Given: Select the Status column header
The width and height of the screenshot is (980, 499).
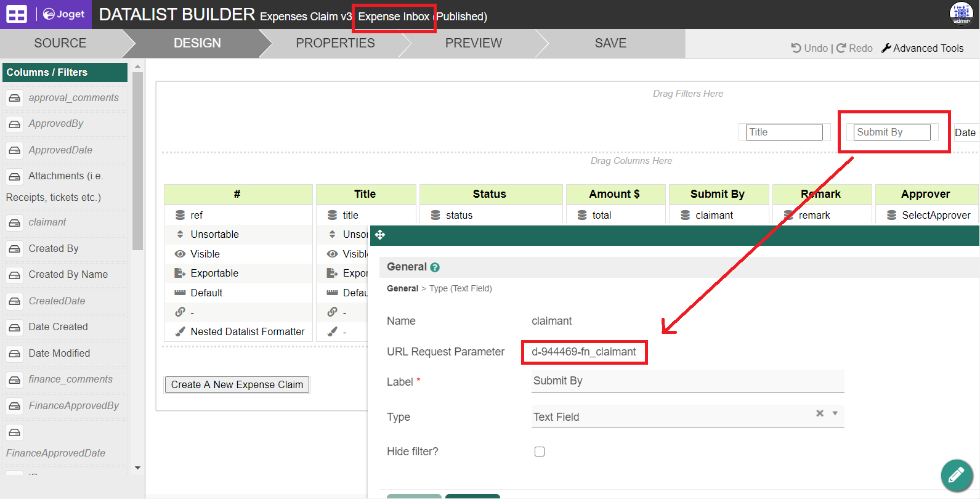Looking at the screenshot, I should 491,194.
